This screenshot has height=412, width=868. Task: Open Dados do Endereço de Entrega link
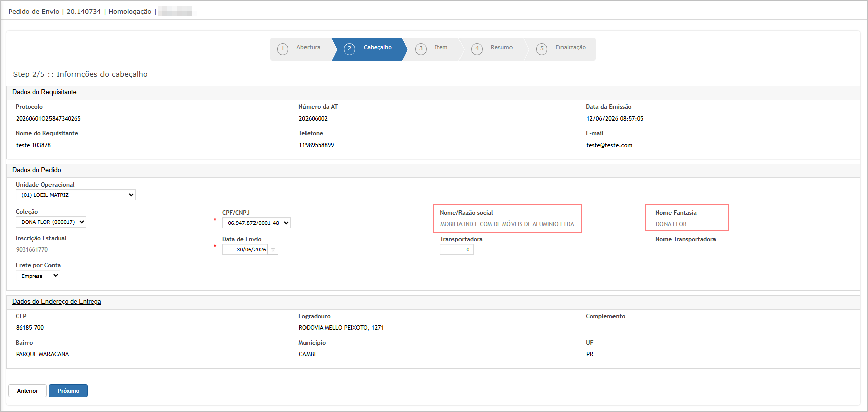(x=57, y=302)
